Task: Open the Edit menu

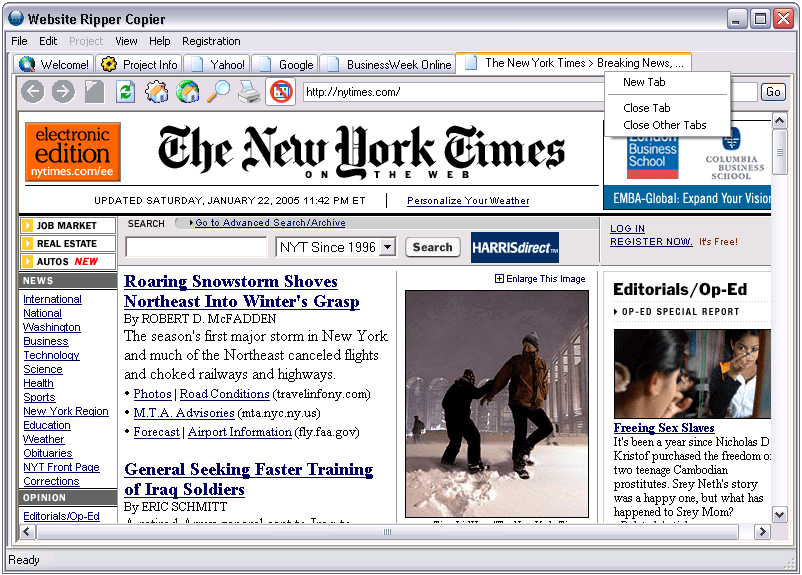Action: click(x=48, y=41)
